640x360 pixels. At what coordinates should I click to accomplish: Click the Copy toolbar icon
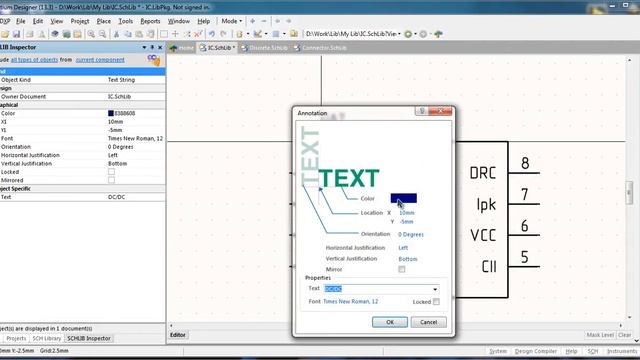128,34
